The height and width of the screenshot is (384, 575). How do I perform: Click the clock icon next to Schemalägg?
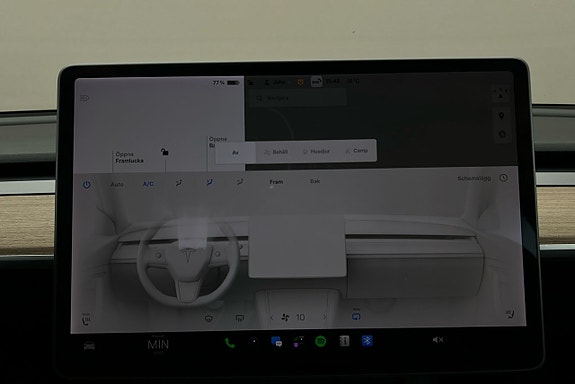coord(503,178)
